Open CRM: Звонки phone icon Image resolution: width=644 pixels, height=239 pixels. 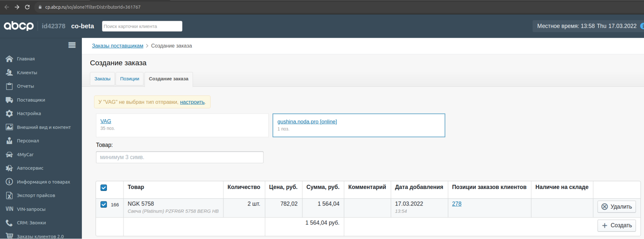(9, 223)
